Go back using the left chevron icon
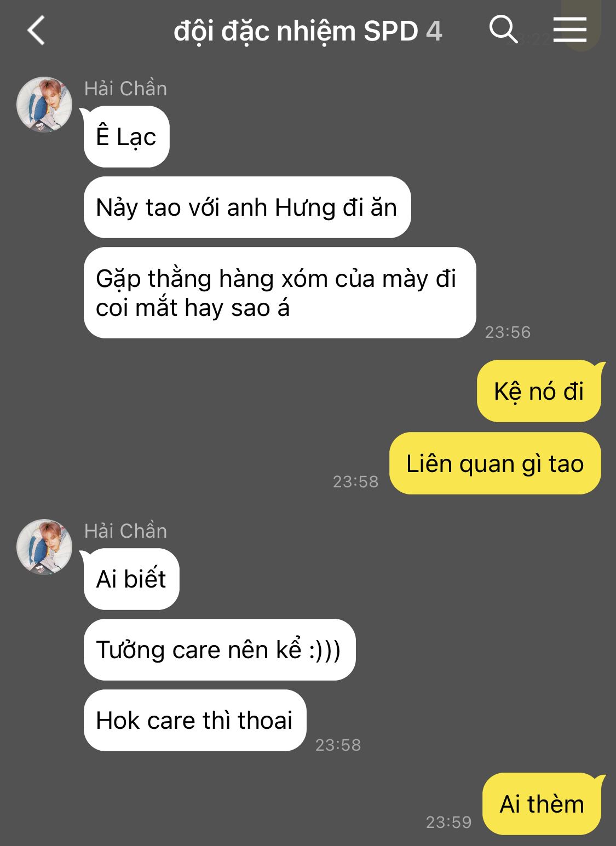 (x=36, y=30)
